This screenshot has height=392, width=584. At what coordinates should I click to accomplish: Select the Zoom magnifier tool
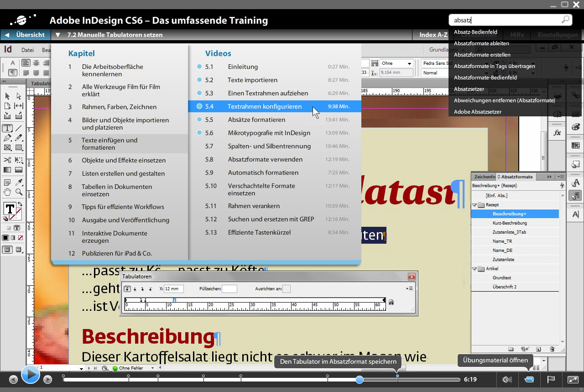(x=19, y=192)
